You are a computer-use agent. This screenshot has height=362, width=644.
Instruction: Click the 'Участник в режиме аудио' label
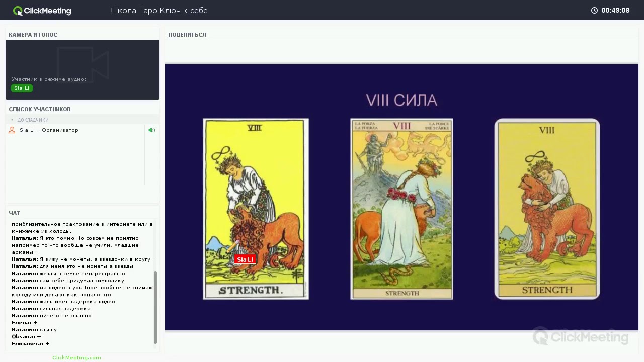(49, 79)
